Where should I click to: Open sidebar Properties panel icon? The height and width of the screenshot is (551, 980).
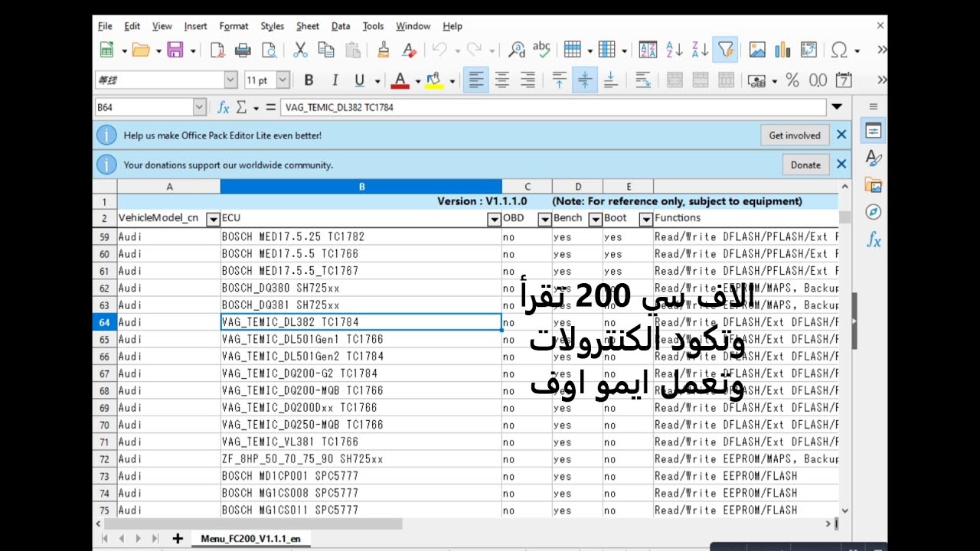pyautogui.click(x=874, y=131)
